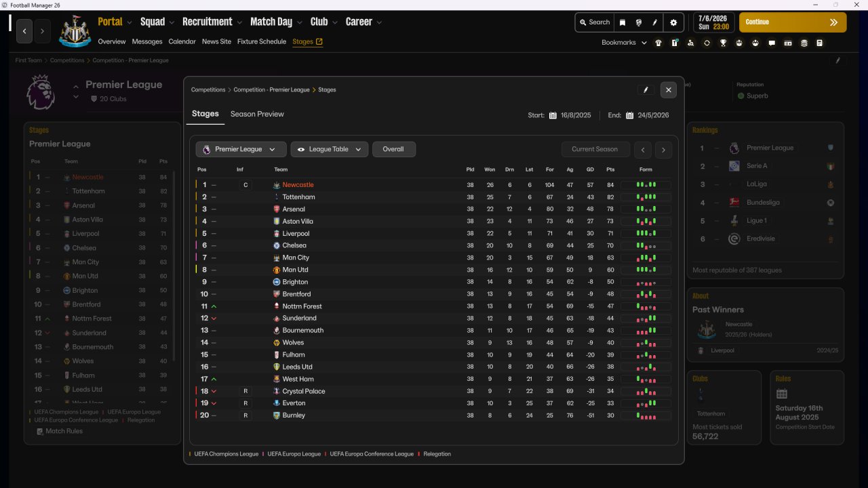
Task: Sort the league table by Won column
Action: coord(490,169)
